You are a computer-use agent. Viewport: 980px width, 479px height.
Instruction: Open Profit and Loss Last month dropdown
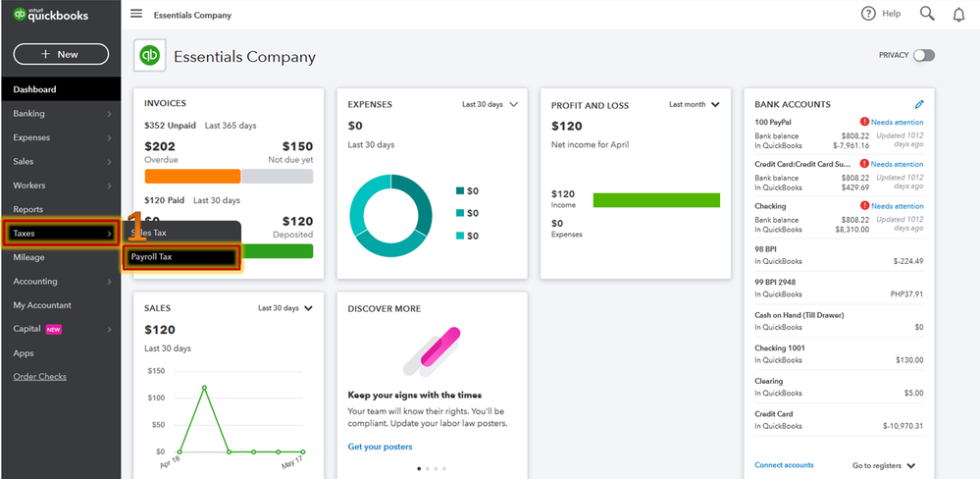pyautogui.click(x=695, y=104)
